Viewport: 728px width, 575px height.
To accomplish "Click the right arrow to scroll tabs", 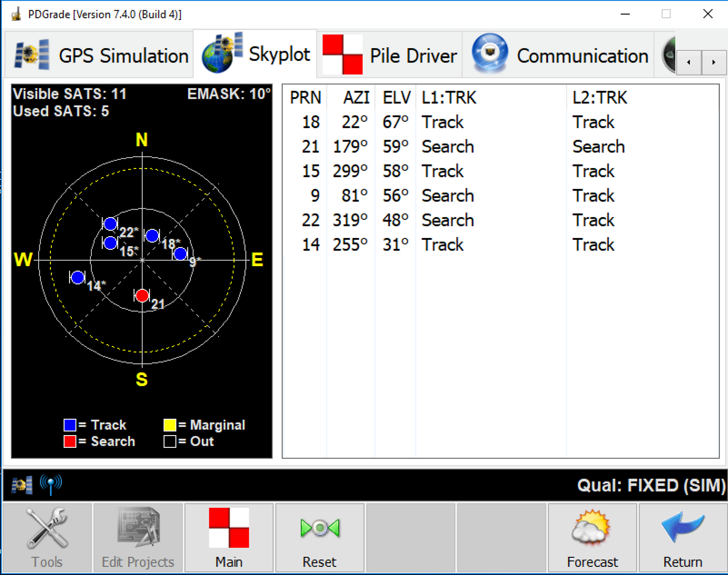I will coord(714,63).
